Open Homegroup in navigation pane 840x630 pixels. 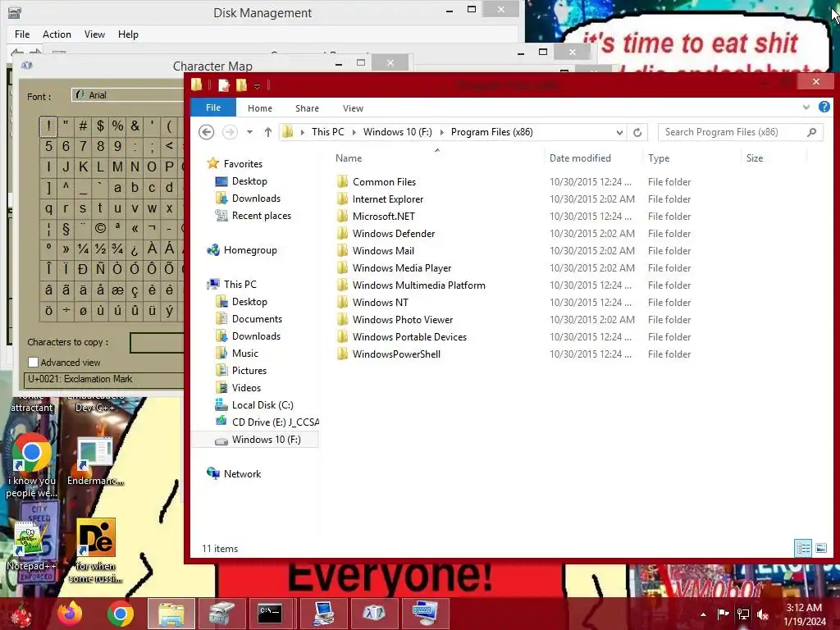point(250,250)
